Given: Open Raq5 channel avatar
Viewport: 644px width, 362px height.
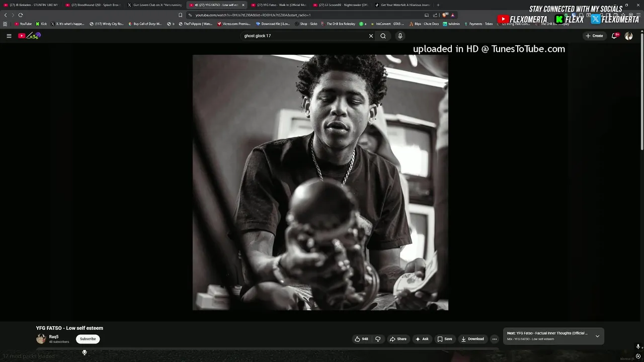Looking at the screenshot, I should tap(41, 339).
